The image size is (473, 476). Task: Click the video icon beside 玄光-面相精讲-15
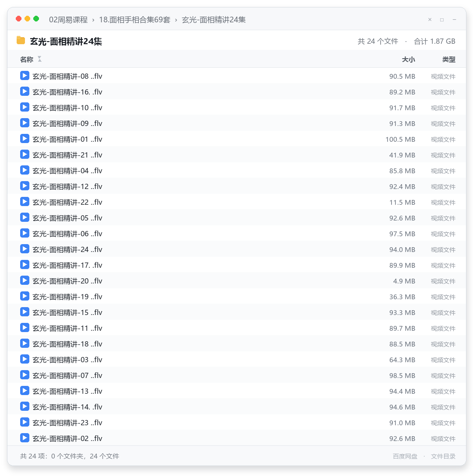25,312
